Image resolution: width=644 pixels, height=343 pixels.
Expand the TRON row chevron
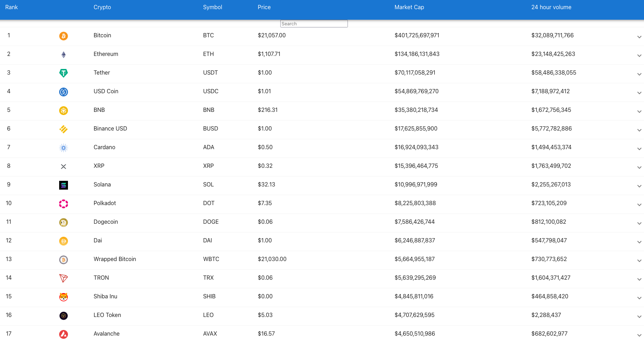[x=639, y=279]
